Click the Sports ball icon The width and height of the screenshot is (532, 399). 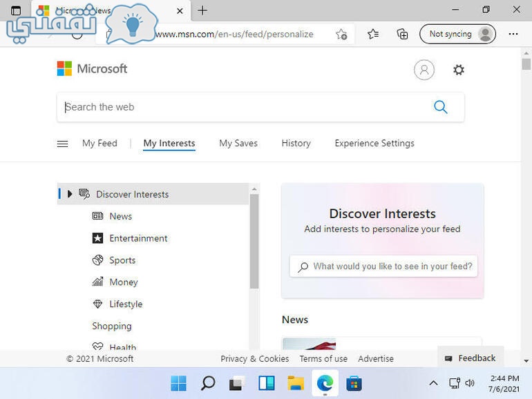[x=97, y=260]
